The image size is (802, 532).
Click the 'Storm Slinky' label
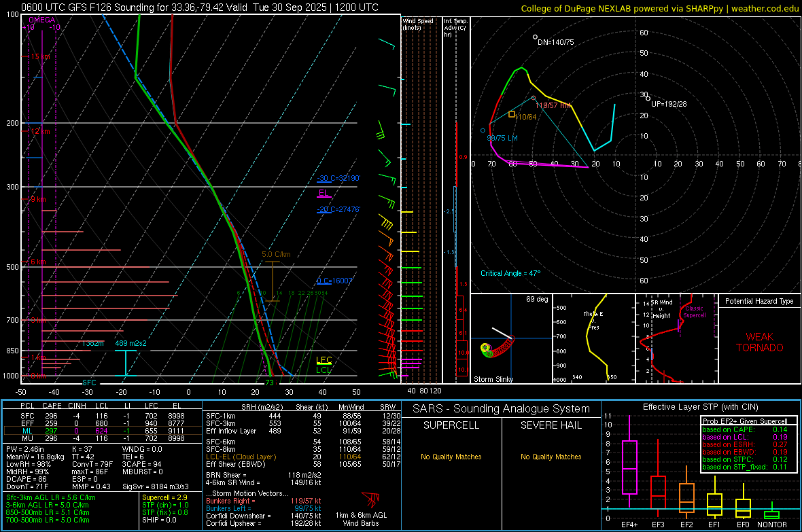493,379
